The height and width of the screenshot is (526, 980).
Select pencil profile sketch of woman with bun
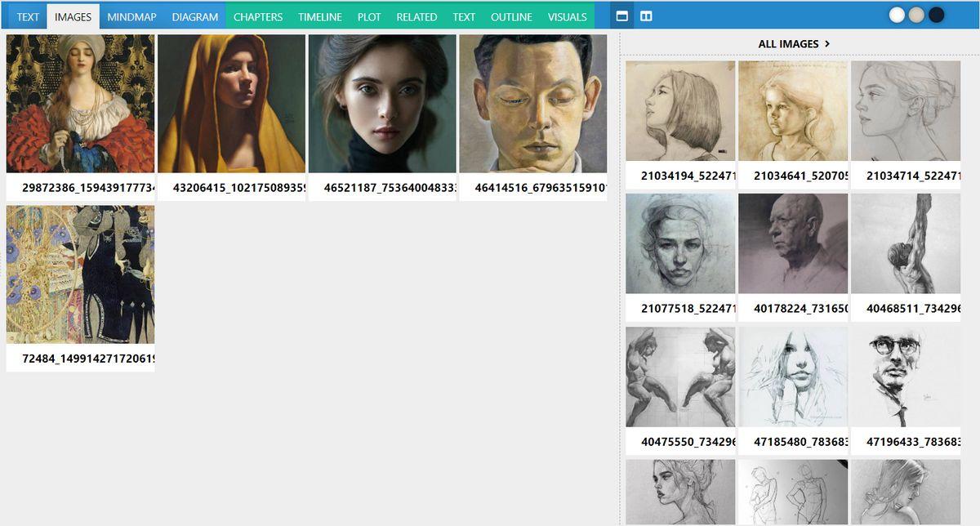906,111
